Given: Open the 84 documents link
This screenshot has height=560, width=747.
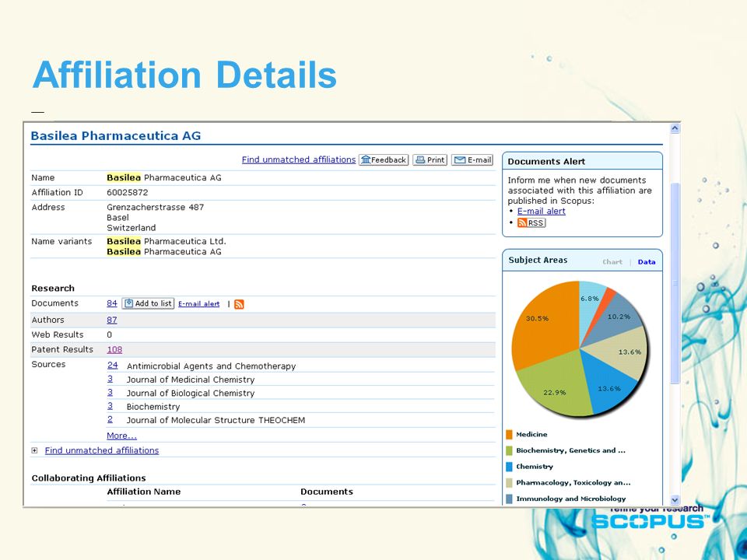Looking at the screenshot, I should coord(112,303).
